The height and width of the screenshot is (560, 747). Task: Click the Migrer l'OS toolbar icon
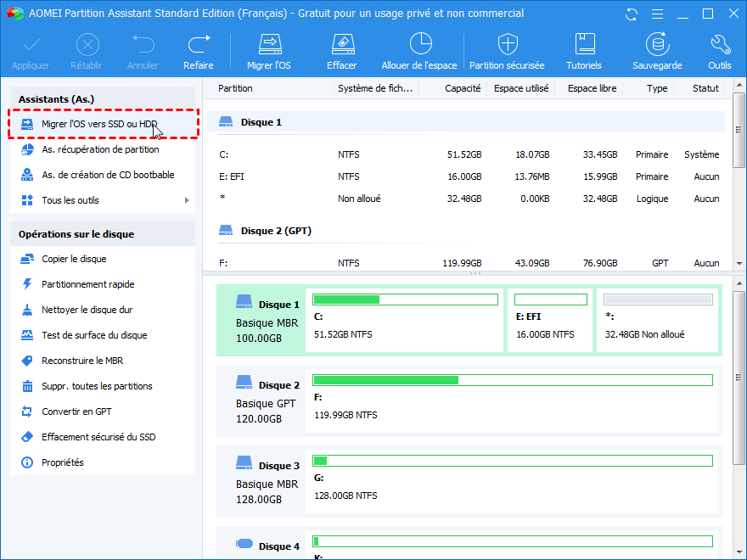click(x=269, y=51)
